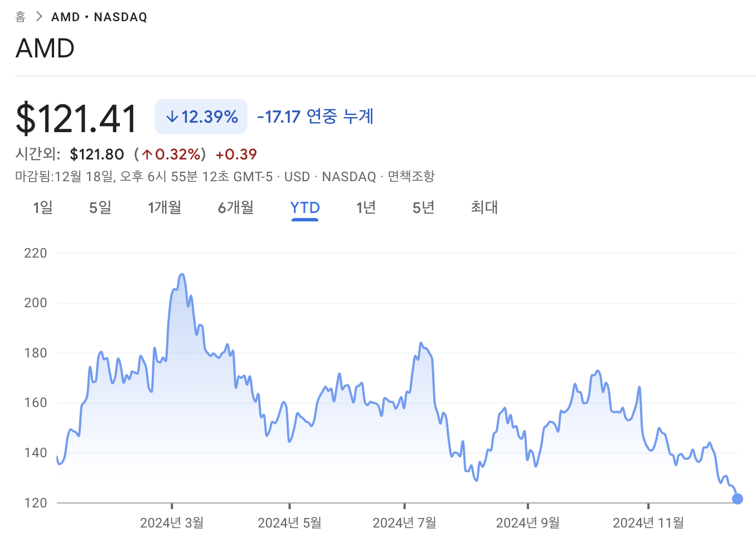Open the 면책조항 disclaimer link
This screenshot has height=542, width=756.
411,177
